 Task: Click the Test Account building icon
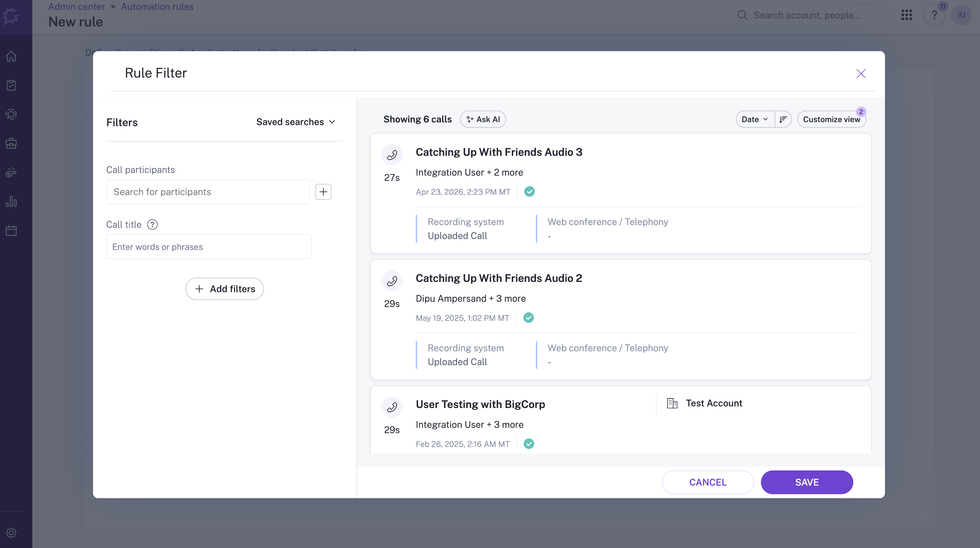pyautogui.click(x=672, y=403)
